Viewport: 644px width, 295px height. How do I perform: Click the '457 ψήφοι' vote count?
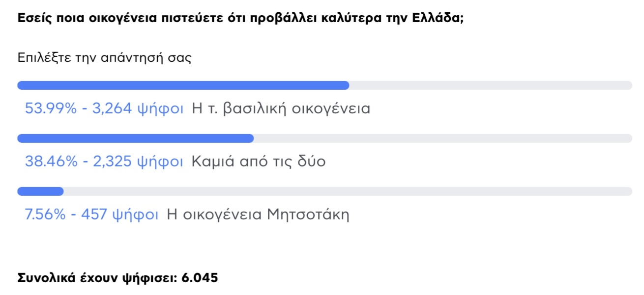(119, 215)
